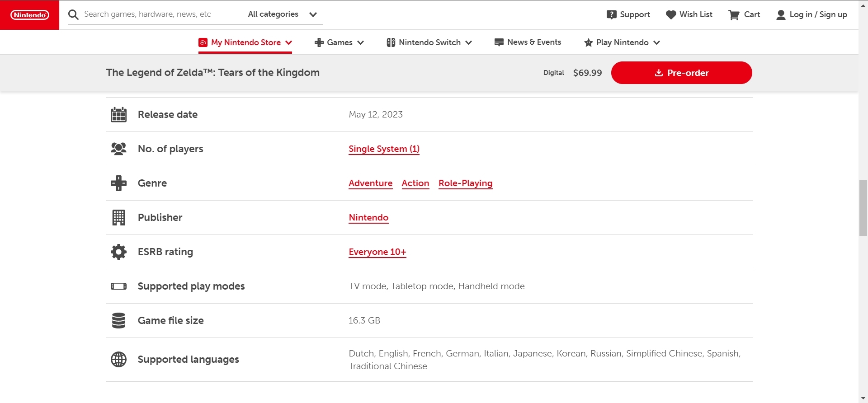
Task: Expand the My Nintendo Store chevron
Action: (288, 42)
